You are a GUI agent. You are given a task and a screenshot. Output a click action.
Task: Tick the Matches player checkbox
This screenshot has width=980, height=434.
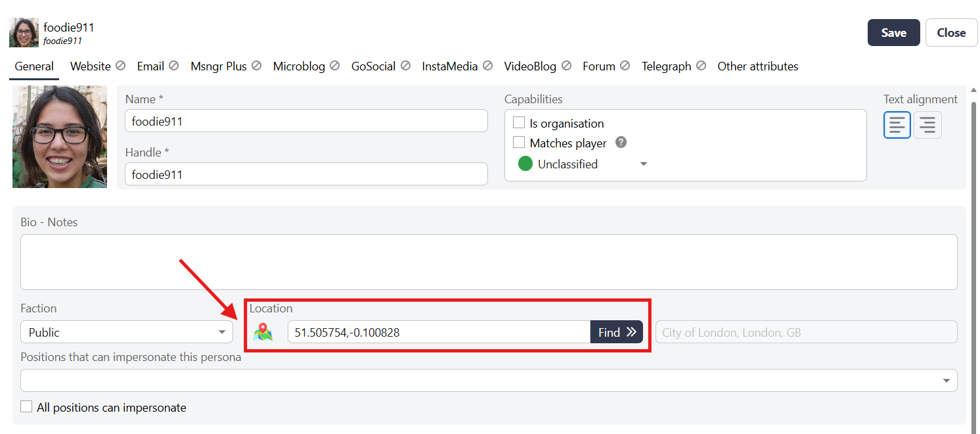[519, 143]
